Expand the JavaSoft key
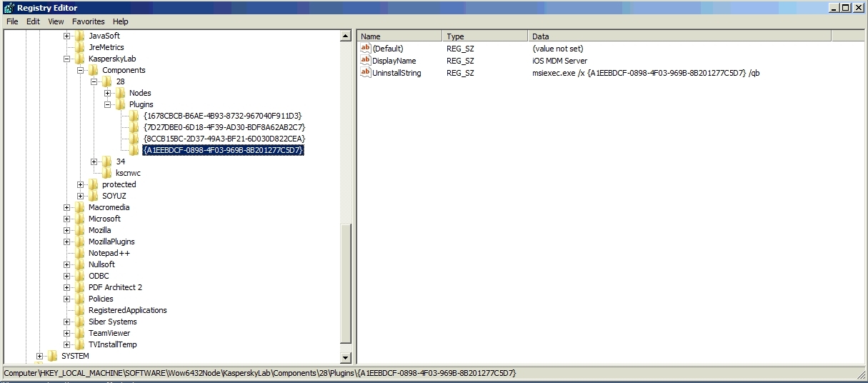Viewport: 868px width, 383px height. pos(67,36)
